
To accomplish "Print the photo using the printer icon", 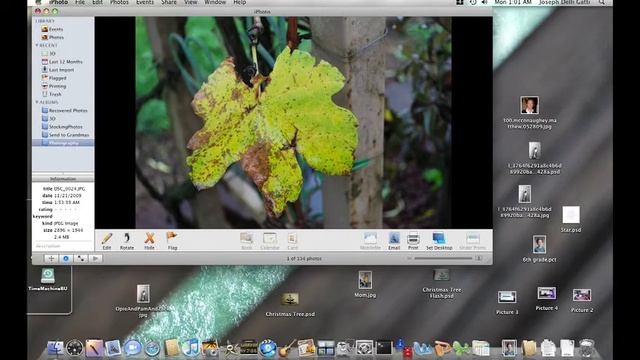I will (413, 241).
